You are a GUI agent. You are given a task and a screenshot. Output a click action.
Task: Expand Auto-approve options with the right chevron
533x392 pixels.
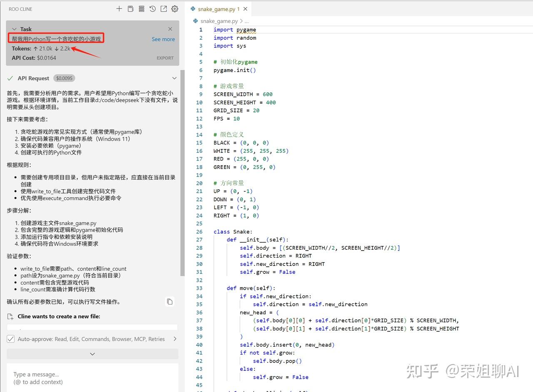pyautogui.click(x=174, y=339)
